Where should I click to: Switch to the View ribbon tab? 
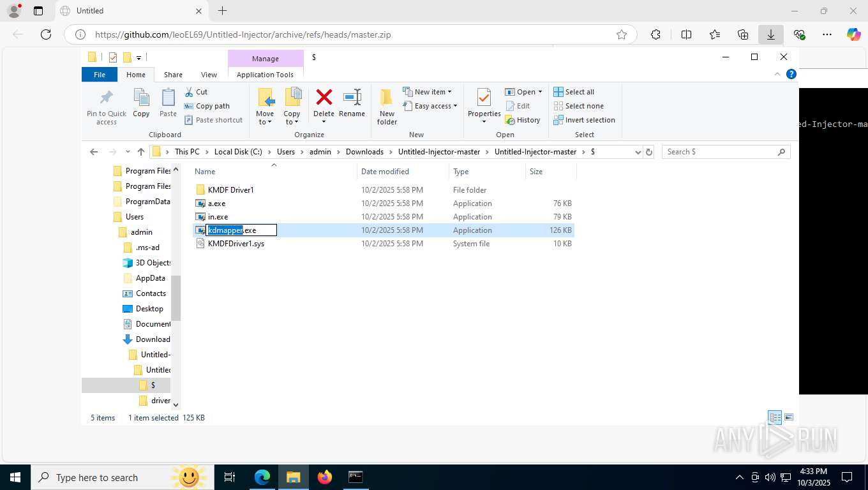209,75
